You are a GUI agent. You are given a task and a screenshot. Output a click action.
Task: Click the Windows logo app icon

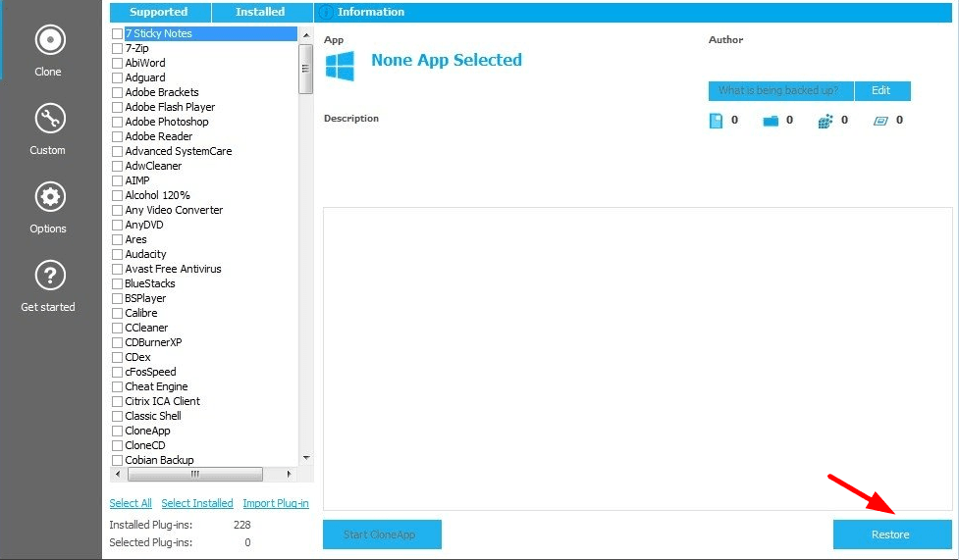coord(340,66)
